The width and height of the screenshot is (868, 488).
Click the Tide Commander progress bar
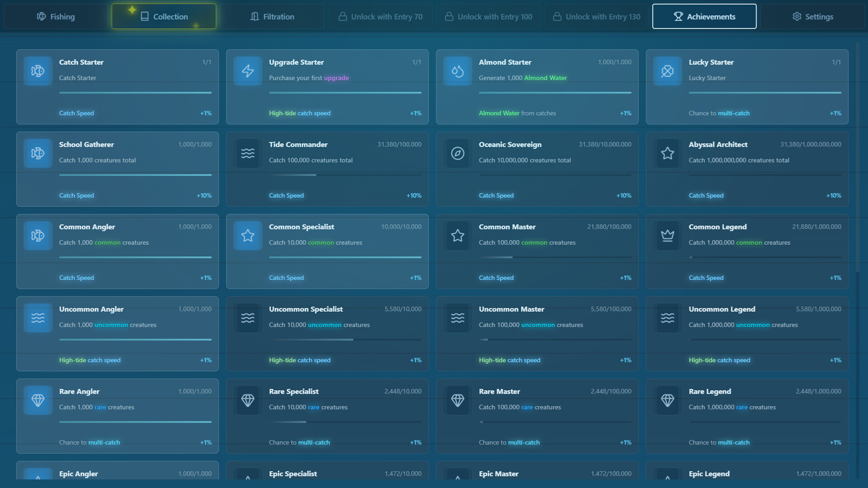tap(345, 175)
